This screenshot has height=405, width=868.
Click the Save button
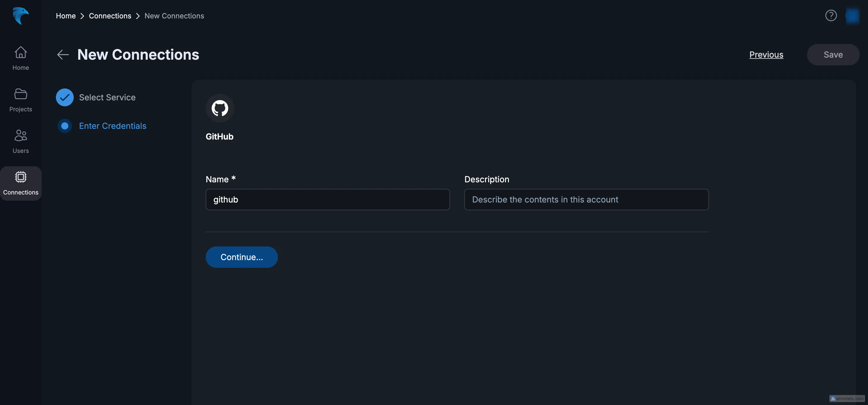(833, 55)
